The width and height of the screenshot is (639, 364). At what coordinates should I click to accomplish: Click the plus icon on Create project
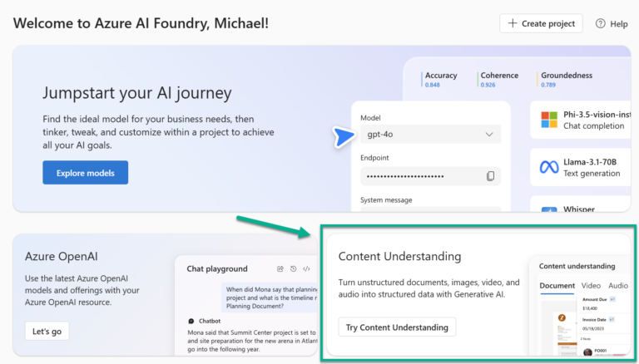pyautogui.click(x=512, y=23)
